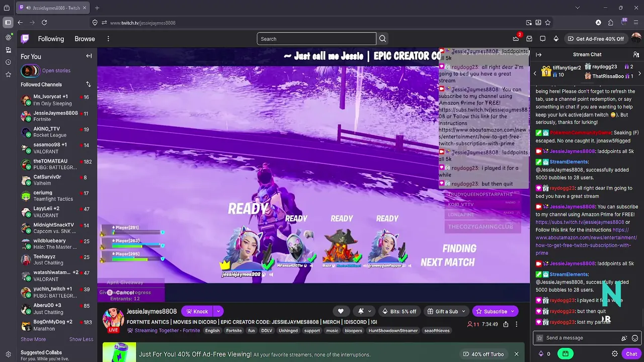Open Prime loot crown notifications
Screen dimensions: 644x362
coord(516,39)
